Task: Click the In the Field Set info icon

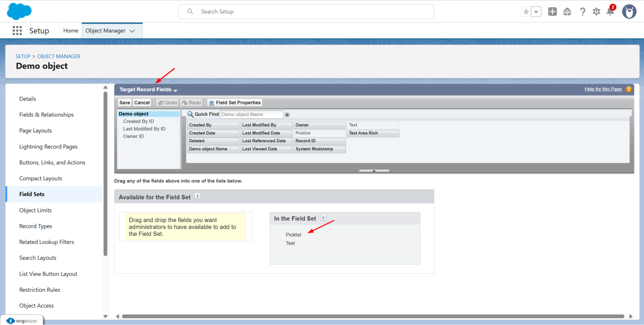Action: (x=323, y=218)
